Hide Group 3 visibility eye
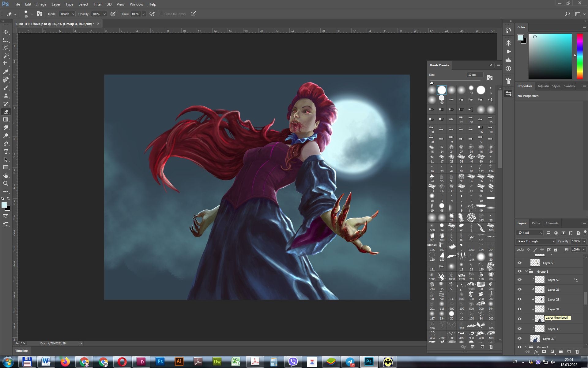 pos(519,271)
